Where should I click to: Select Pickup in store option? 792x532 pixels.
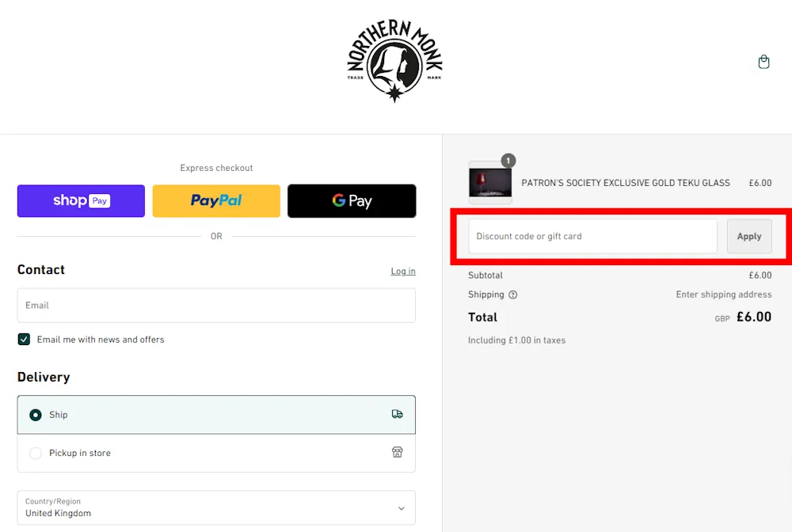click(x=216, y=453)
